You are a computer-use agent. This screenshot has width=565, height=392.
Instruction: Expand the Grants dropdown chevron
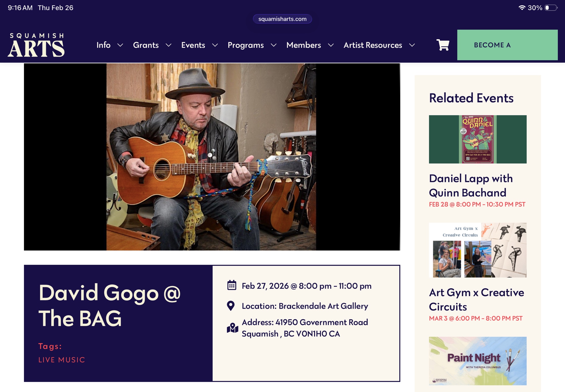click(x=169, y=45)
